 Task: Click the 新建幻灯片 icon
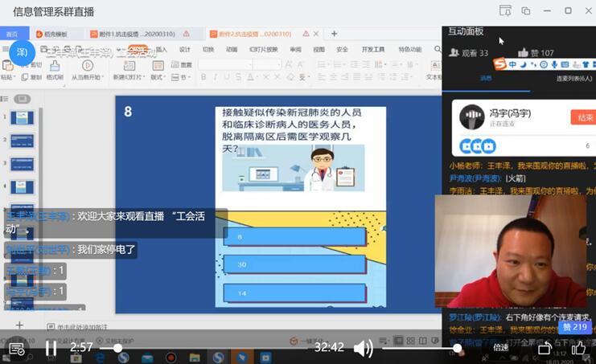click(x=129, y=66)
